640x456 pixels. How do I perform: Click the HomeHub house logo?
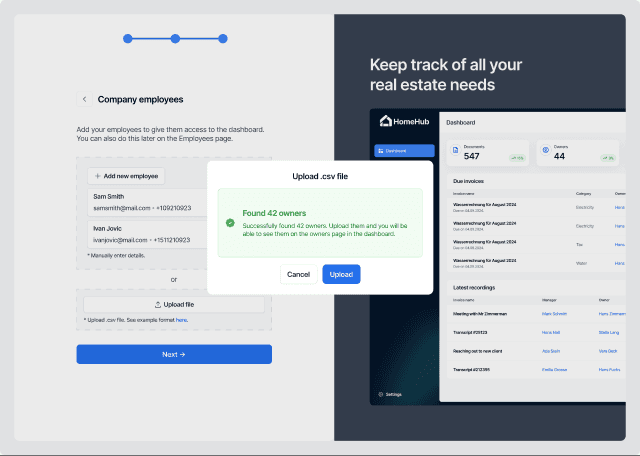(x=385, y=121)
